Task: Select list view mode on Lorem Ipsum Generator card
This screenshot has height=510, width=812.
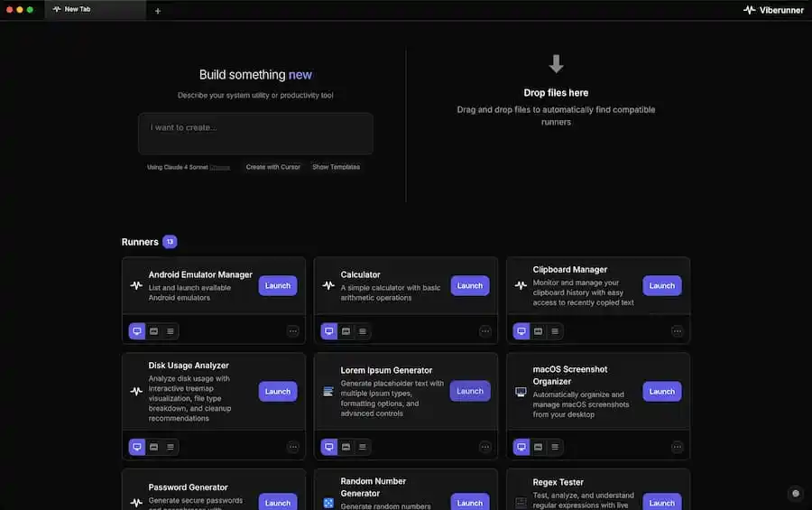Action: pyautogui.click(x=363, y=447)
